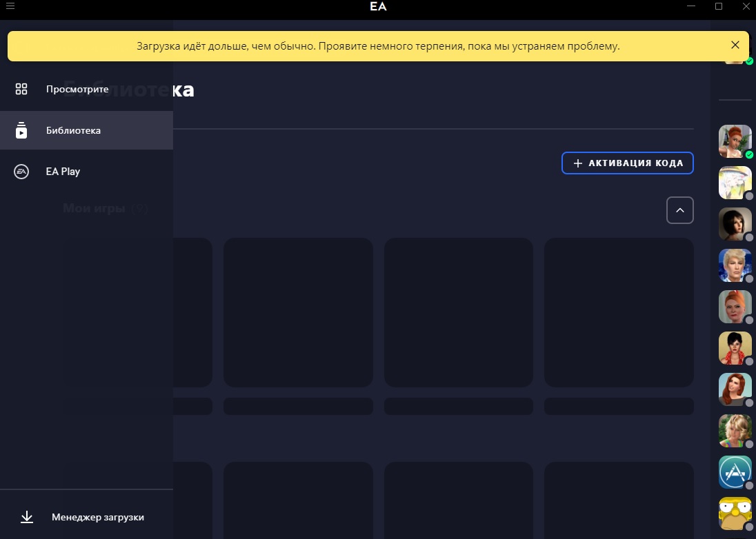Open friend avatar with pale white flower image
Viewport: 756px width, 539px height.
tap(735, 183)
